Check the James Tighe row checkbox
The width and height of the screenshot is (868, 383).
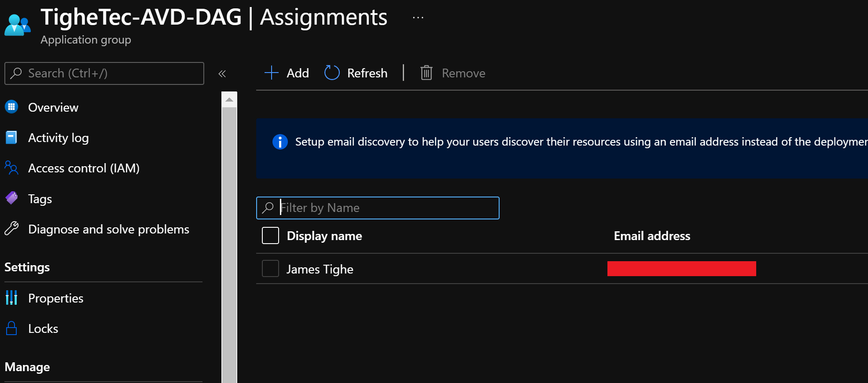pos(270,269)
